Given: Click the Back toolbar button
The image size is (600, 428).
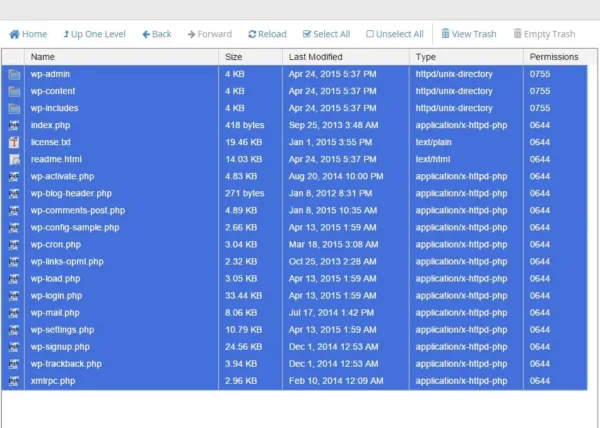Looking at the screenshot, I should [157, 34].
